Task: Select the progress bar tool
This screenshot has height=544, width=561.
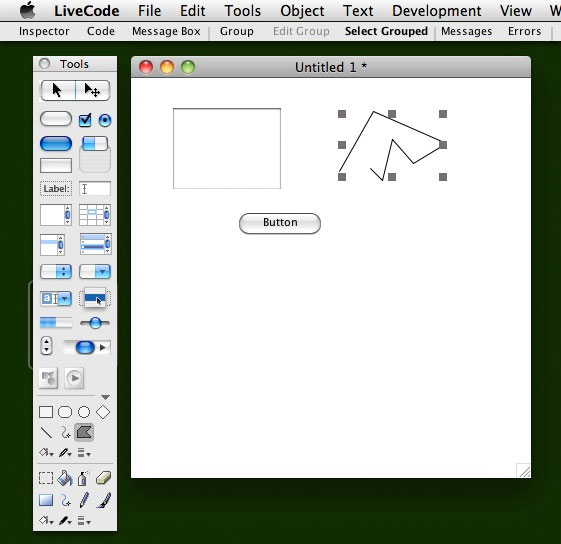Action: click(x=56, y=322)
